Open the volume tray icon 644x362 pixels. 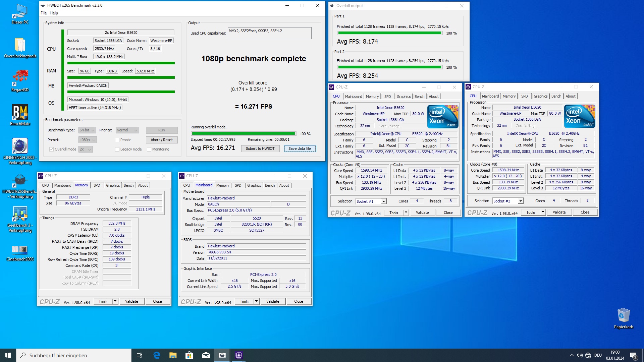tap(580, 355)
